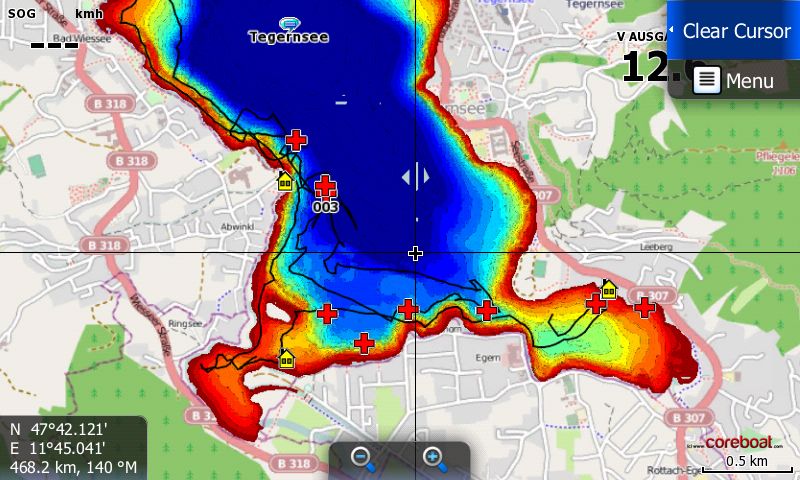
Task: Tap the Tegernsee lake name marker icon
Action: click(290, 23)
